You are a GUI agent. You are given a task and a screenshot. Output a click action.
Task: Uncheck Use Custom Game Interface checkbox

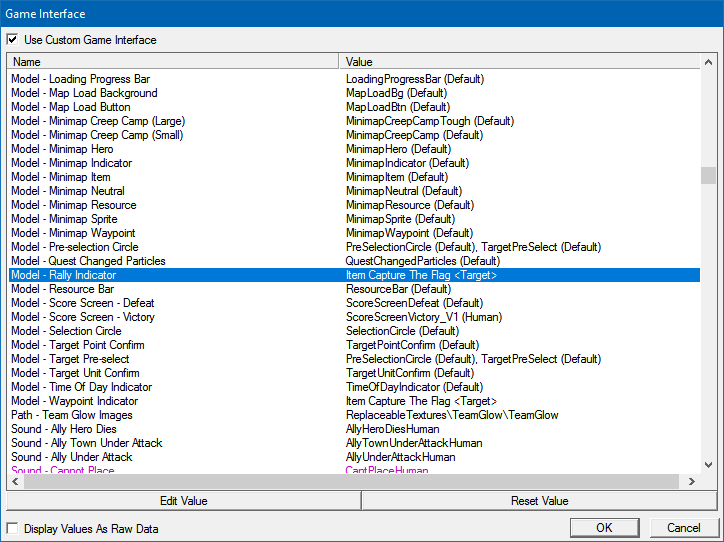tap(12, 40)
